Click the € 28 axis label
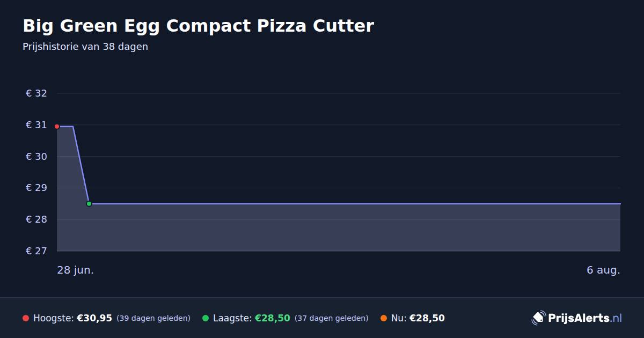The width and height of the screenshot is (644, 338). tap(36, 219)
